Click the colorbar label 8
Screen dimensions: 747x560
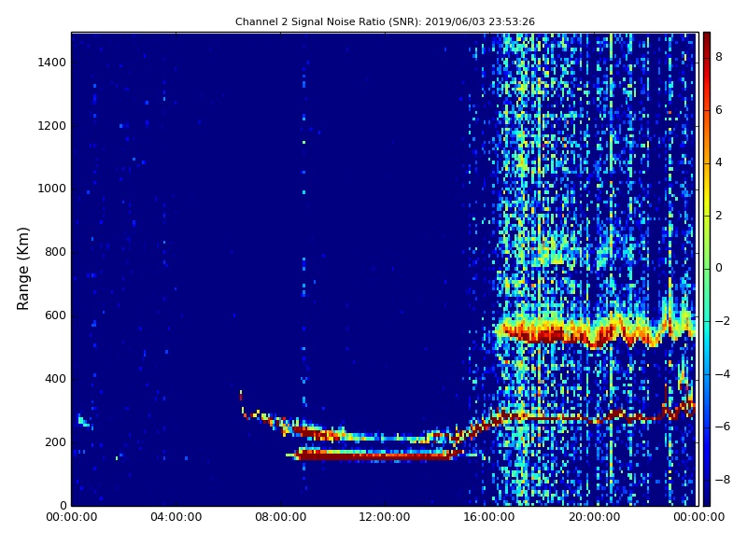click(x=719, y=57)
